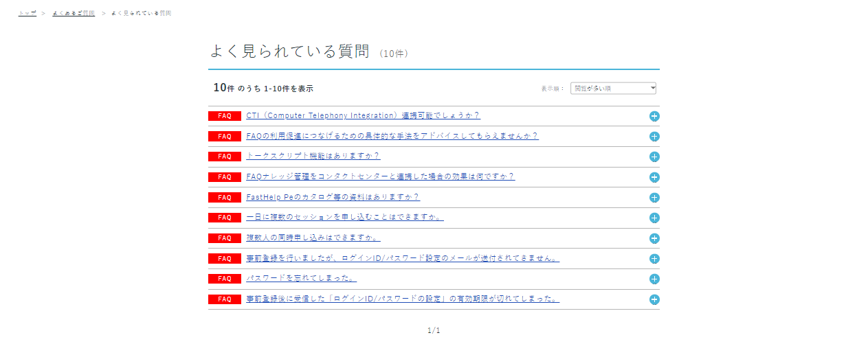
Task: Open FAQナレッジ管理をコンタクトセンターと連携 question link
Action: (x=380, y=177)
